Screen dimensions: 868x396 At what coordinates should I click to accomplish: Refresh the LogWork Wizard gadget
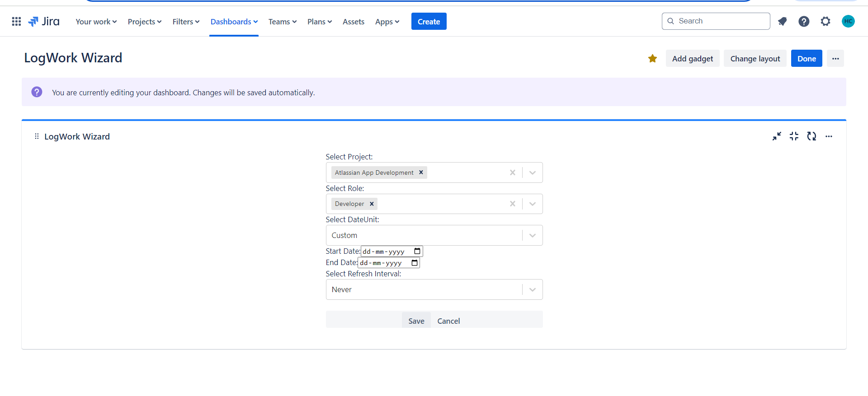click(811, 136)
